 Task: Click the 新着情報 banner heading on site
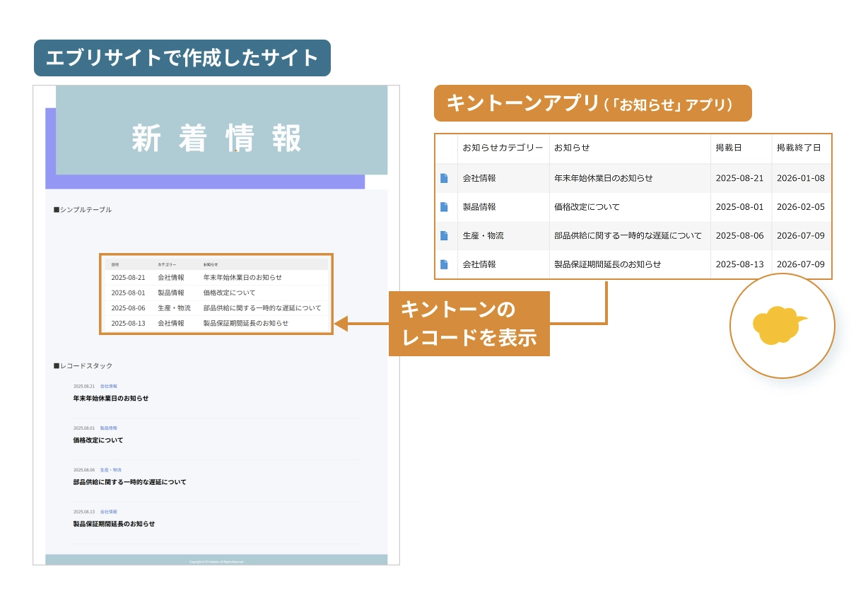tap(217, 138)
